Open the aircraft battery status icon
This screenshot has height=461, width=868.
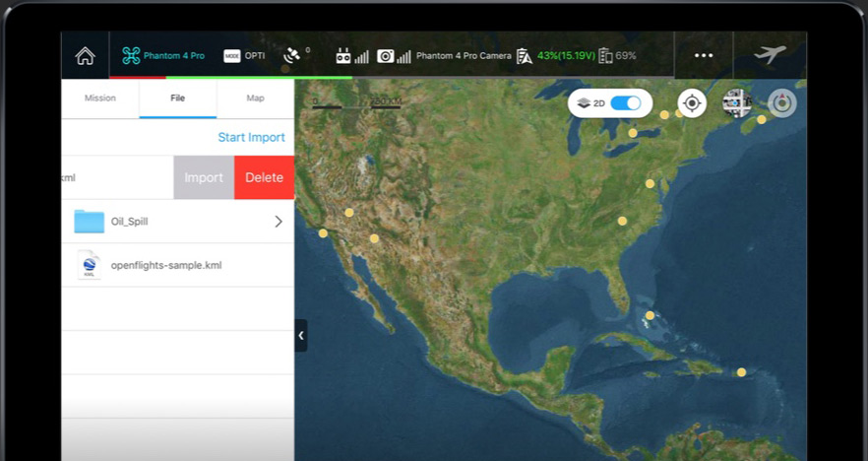(524, 56)
